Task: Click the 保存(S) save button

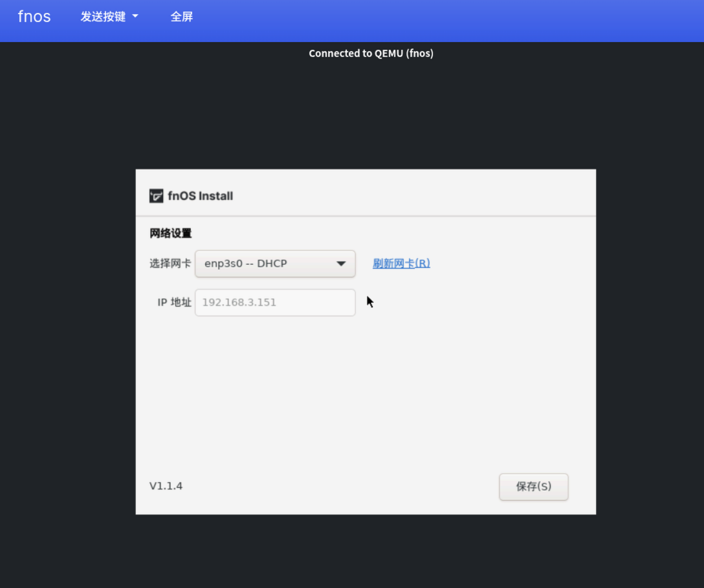Action: pyautogui.click(x=533, y=486)
